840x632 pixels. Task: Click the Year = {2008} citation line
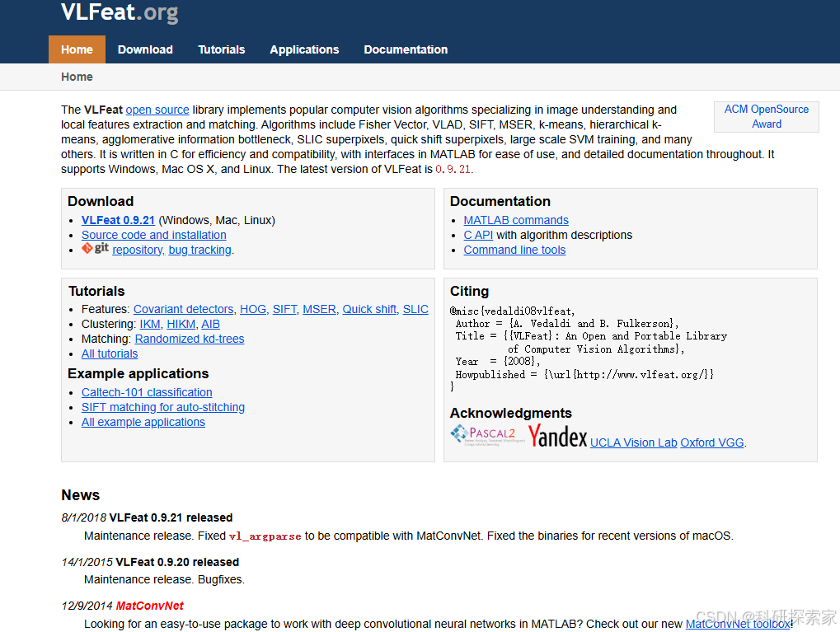pos(498,362)
